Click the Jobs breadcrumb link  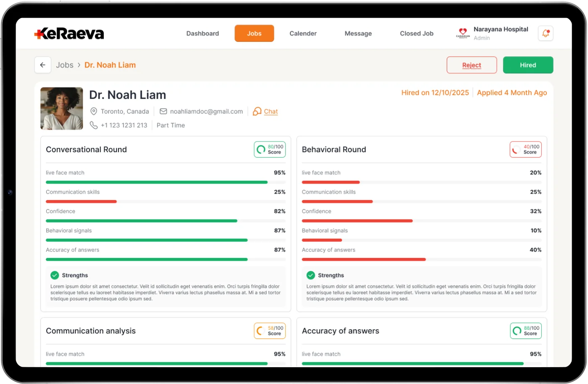(x=65, y=65)
